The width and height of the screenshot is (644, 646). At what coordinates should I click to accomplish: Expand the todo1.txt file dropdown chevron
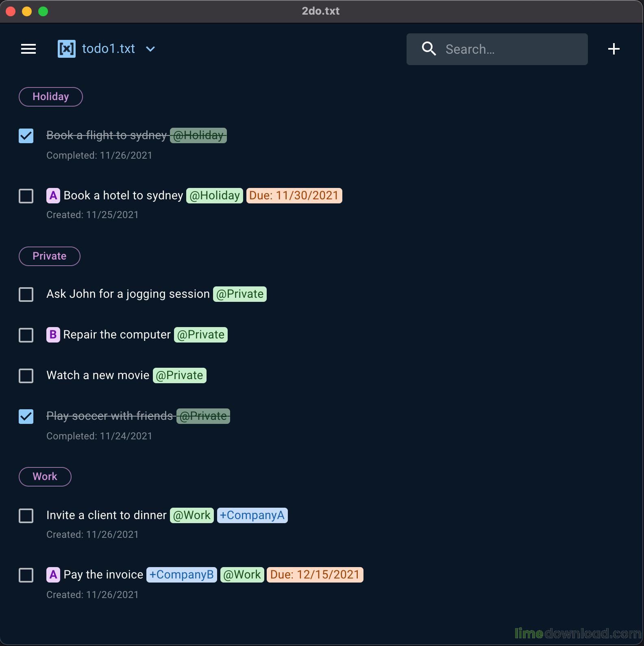point(150,49)
